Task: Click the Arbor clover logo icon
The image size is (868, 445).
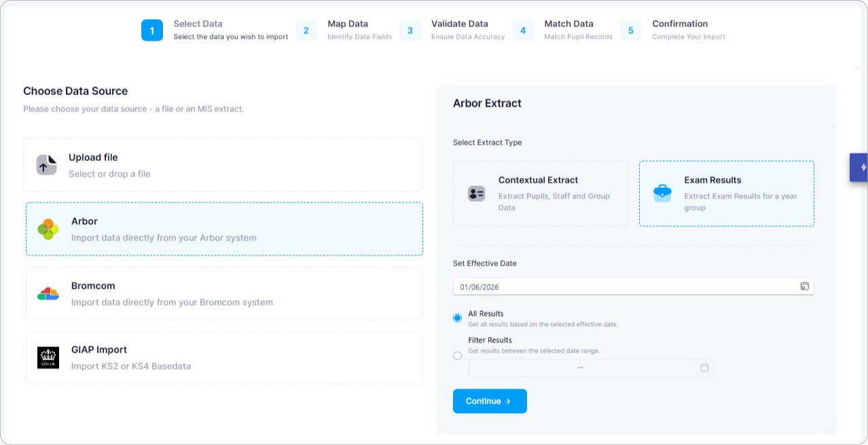Action: (x=48, y=229)
